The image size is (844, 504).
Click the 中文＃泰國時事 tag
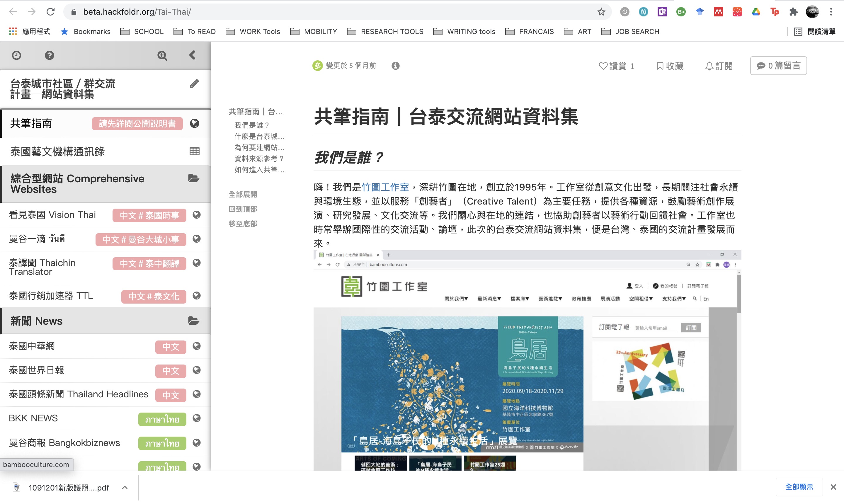[x=149, y=215]
